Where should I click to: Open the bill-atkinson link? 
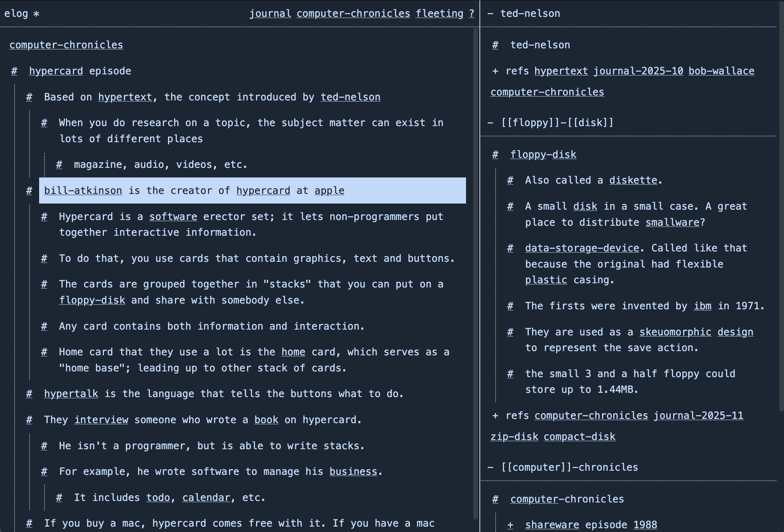point(83,190)
